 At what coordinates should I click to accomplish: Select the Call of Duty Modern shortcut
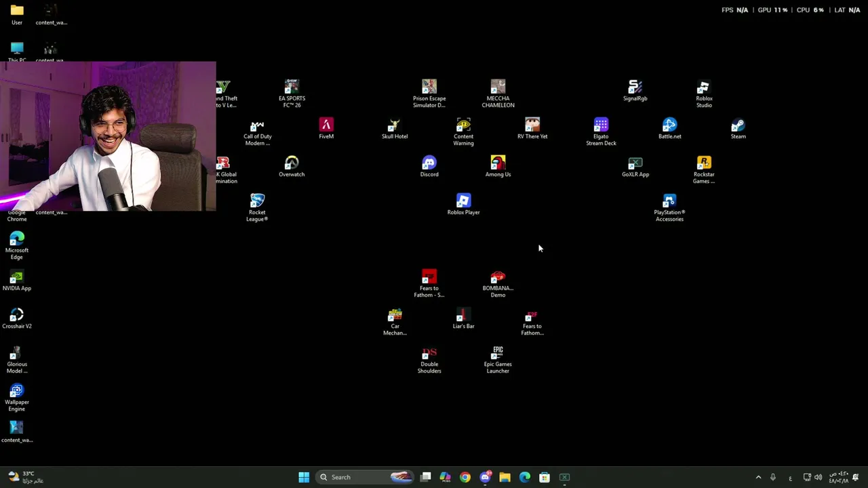[x=258, y=131]
